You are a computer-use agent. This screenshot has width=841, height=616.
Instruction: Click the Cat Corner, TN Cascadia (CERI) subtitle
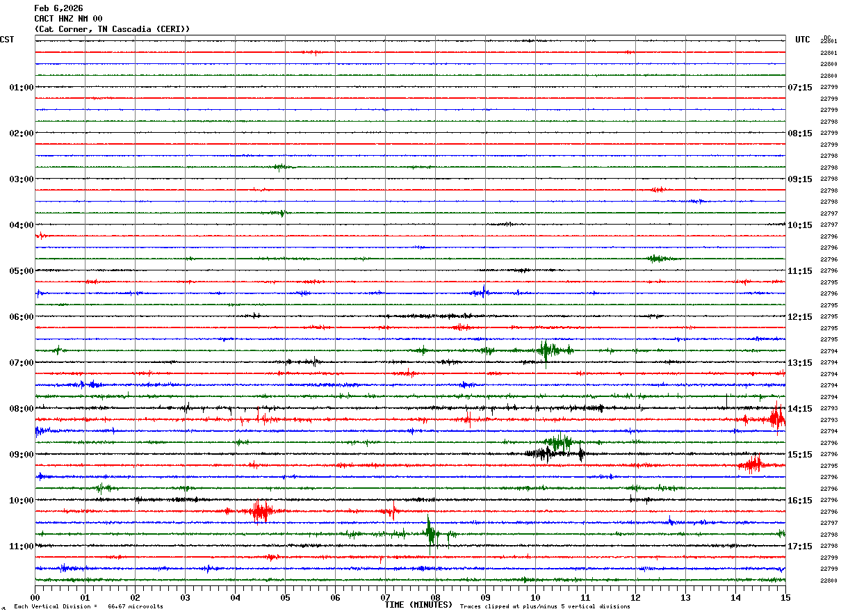click(112, 29)
